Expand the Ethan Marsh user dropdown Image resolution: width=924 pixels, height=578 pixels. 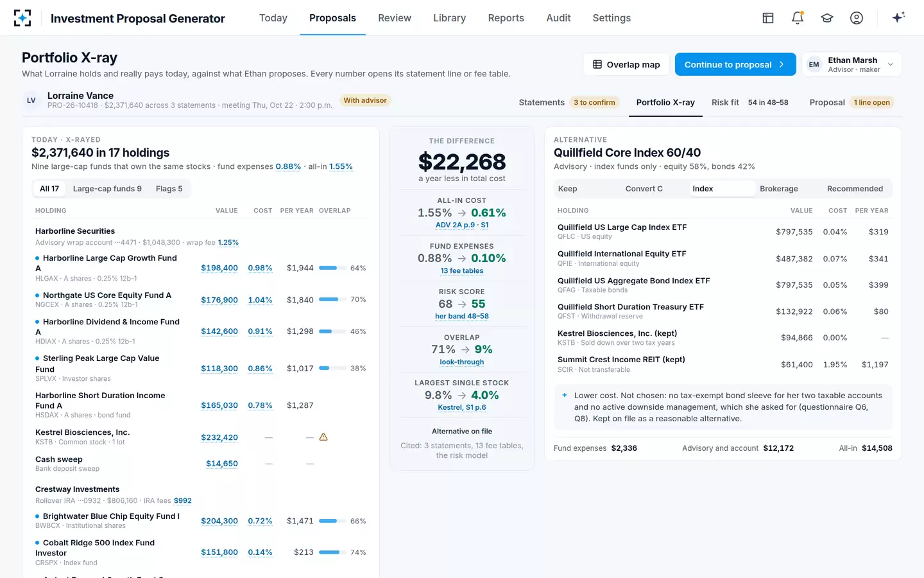click(x=851, y=64)
